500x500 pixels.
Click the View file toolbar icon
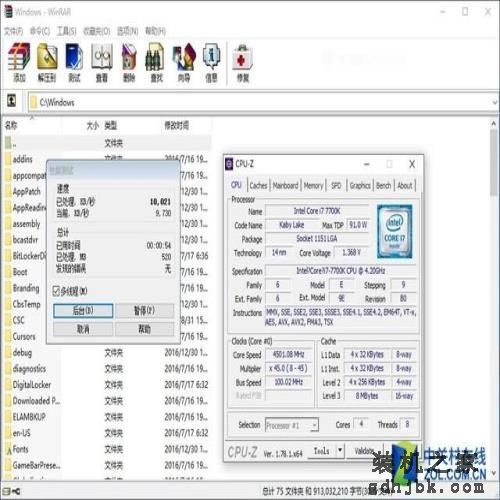102,63
